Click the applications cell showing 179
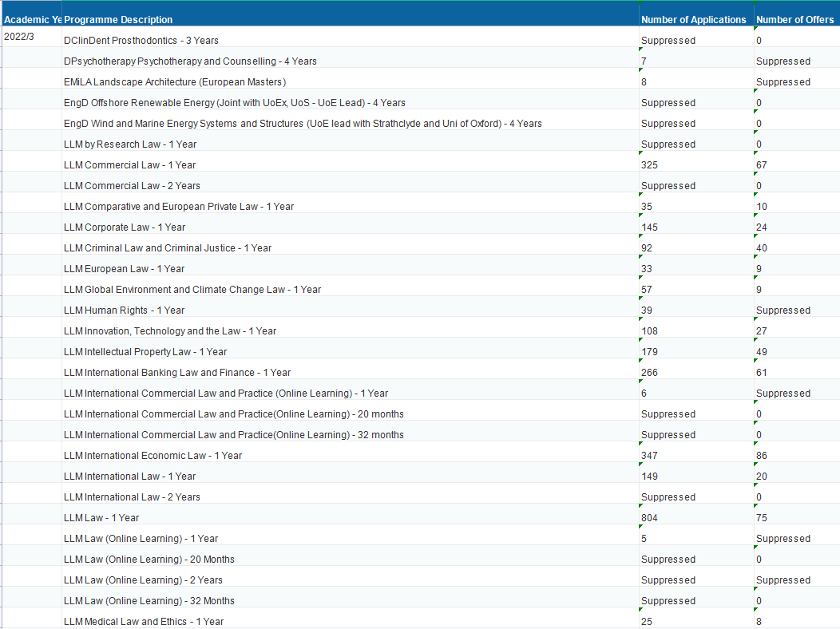 point(652,352)
